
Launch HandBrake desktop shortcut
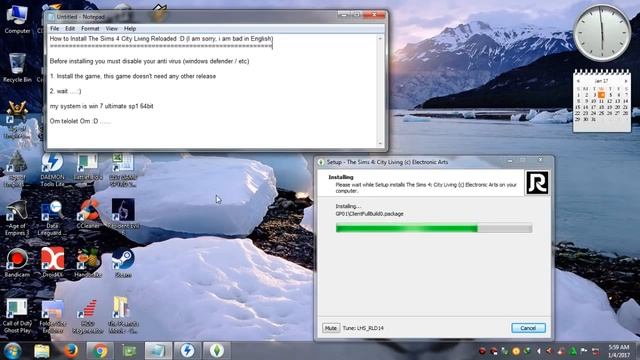click(88, 263)
